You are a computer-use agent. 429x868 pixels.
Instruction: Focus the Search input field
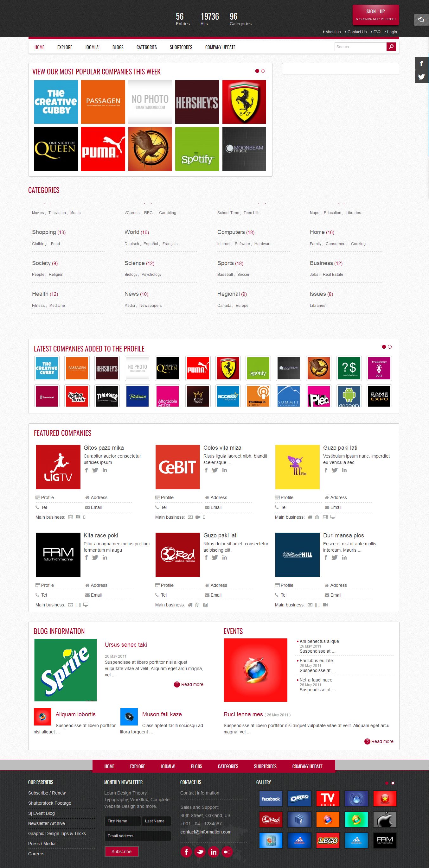[x=360, y=47]
